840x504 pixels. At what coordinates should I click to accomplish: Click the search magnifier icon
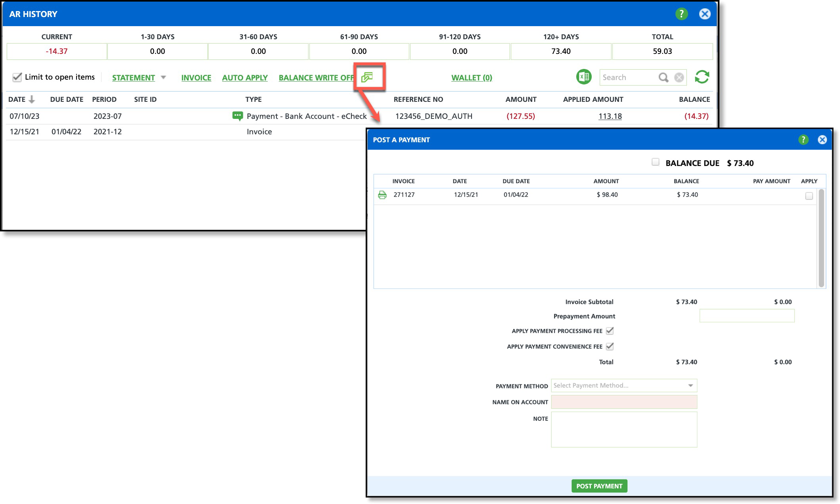(x=663, y=77)
